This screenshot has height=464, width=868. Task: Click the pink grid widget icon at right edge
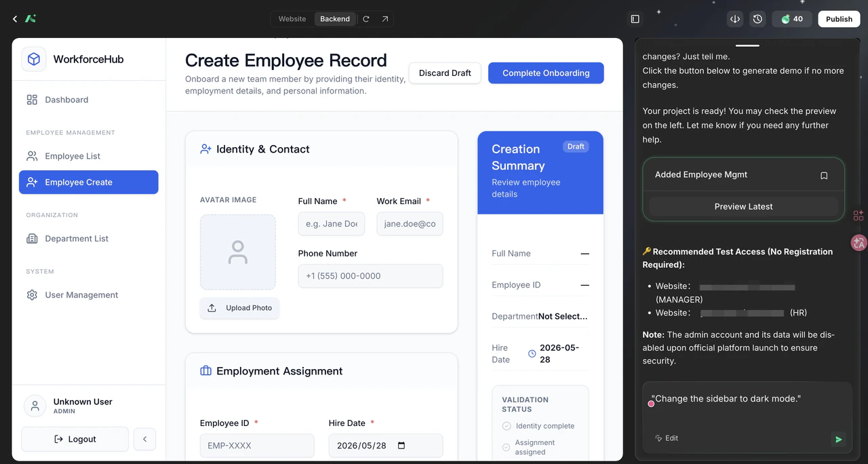(x=859, y=215)
